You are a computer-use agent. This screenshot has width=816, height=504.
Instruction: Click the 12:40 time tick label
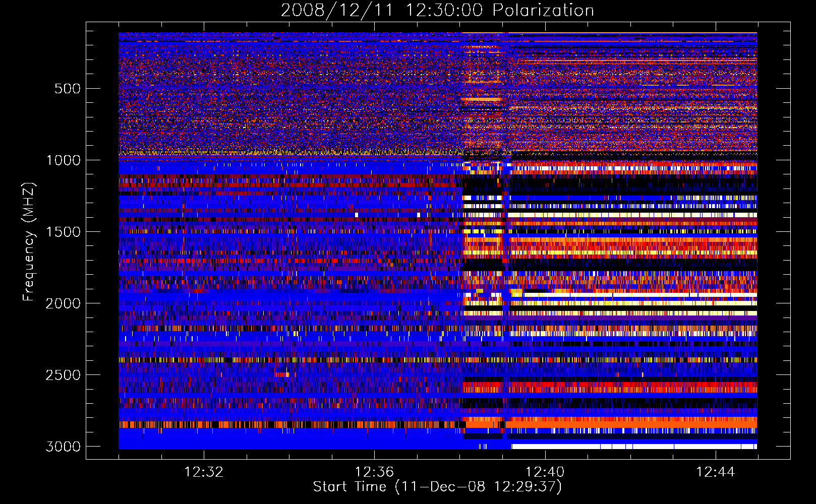[x=545, y=472]
